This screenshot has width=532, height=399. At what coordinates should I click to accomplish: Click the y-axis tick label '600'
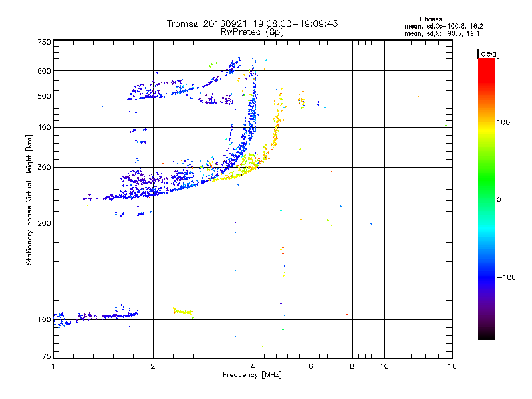click(44, 71)
